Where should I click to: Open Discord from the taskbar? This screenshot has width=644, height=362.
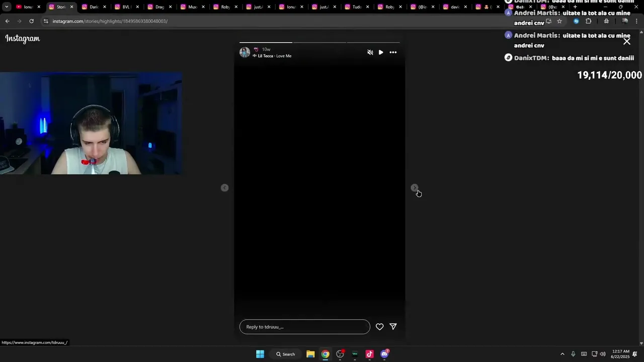coord(384,354)
